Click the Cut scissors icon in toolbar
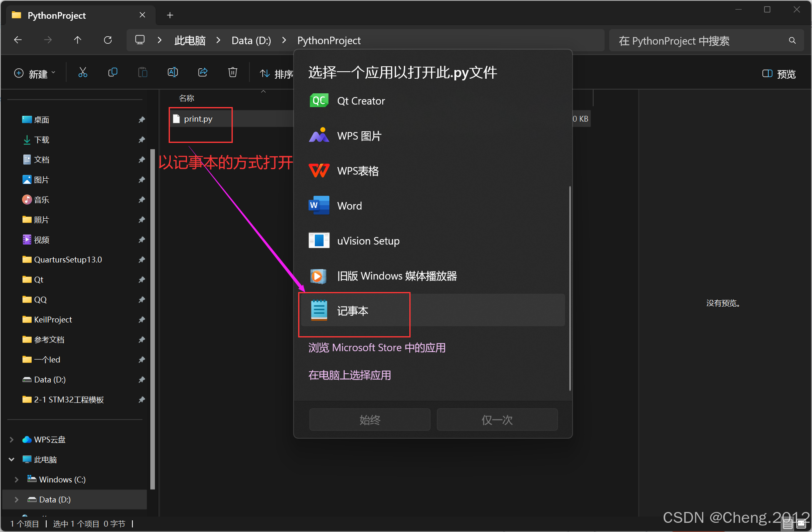812x532 pixels. tap(83, 73)
